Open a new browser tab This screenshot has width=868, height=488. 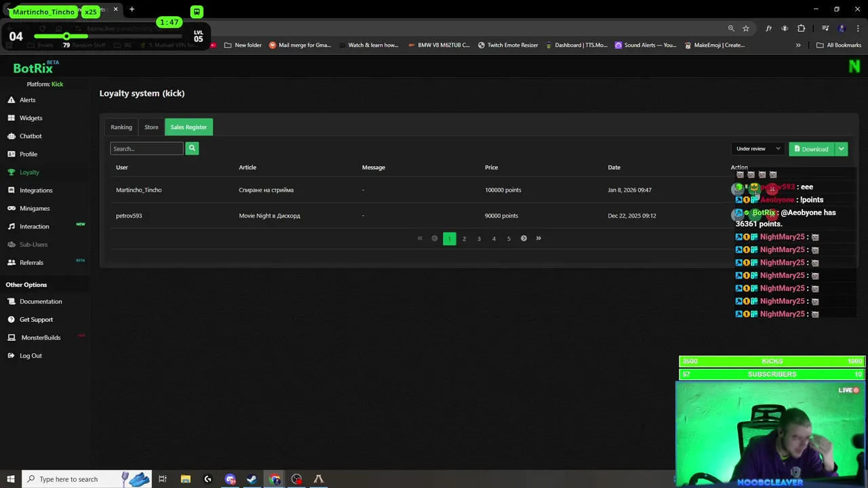pos(132,9)
